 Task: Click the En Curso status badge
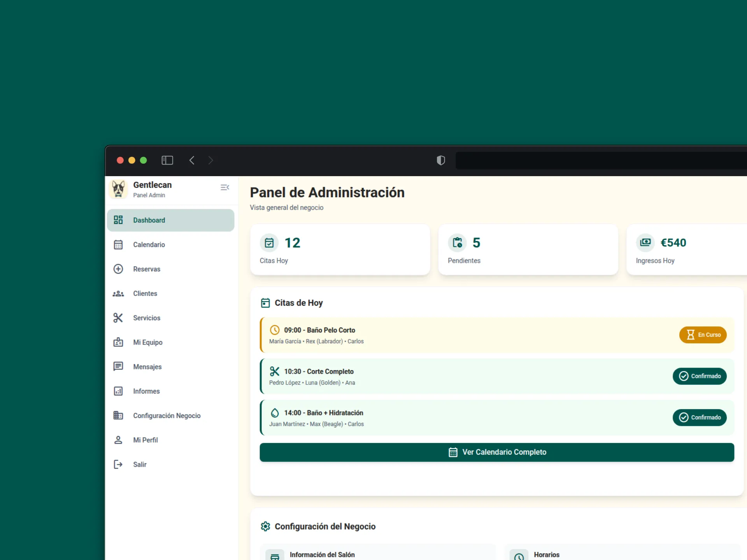pyautogui.click(x=703, y=335)
